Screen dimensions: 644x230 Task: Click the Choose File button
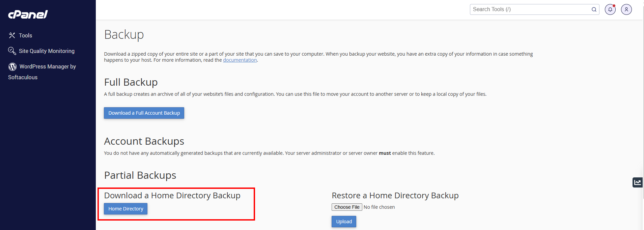[347, 207]
